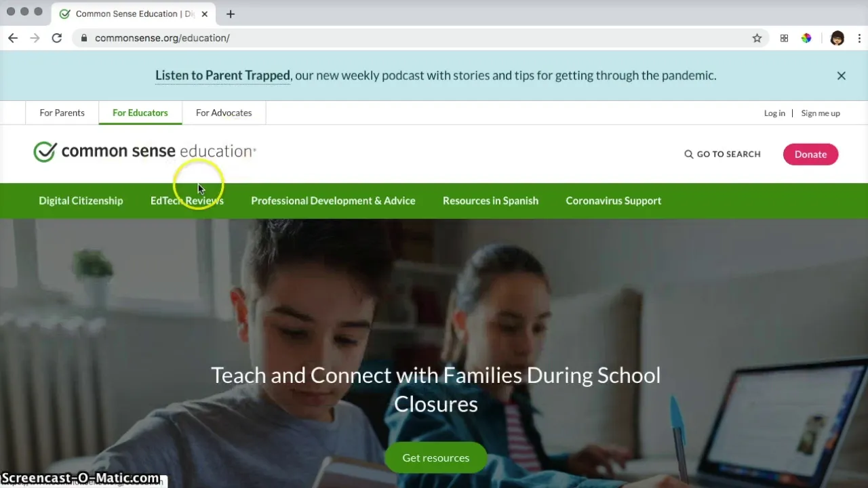Open a new tab with plus icon
This screenshot has width=868, height=488.
[x=231, y=14]
